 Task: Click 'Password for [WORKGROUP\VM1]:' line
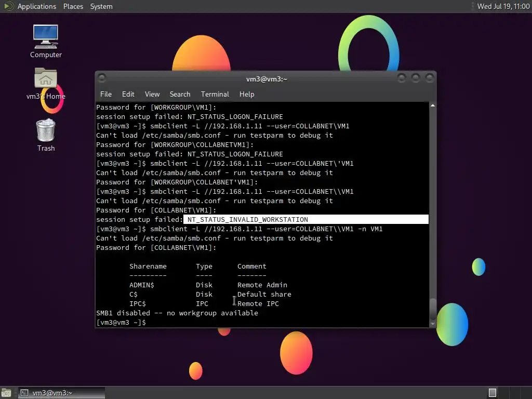pyautogui.click(x=156, y=107)
